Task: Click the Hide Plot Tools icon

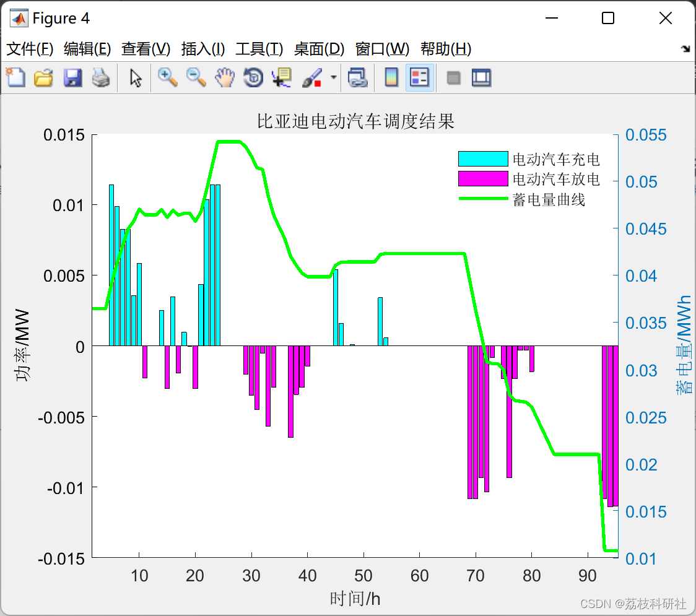Action: [x=453, y=79]
